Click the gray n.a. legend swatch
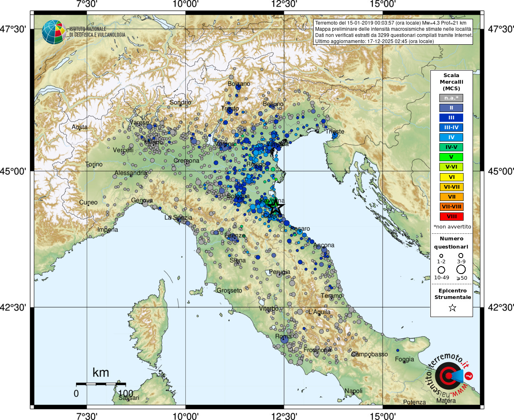 pyautogui.click(x=451, y=98)
